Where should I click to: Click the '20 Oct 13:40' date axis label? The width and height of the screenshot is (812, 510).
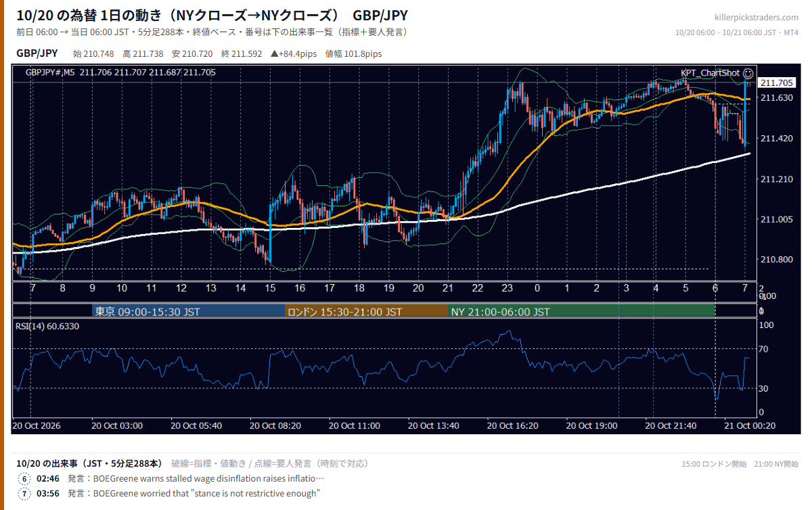pos(434,426)
